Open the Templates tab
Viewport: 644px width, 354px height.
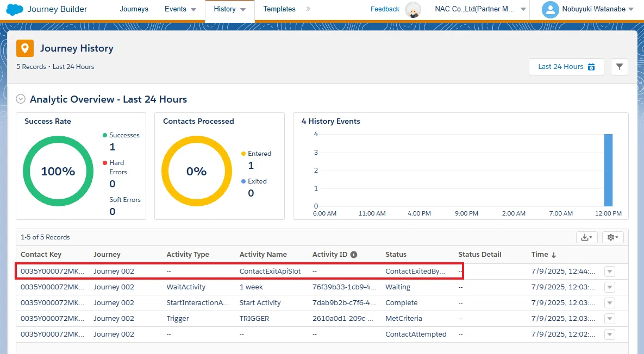tap(279, 9)
